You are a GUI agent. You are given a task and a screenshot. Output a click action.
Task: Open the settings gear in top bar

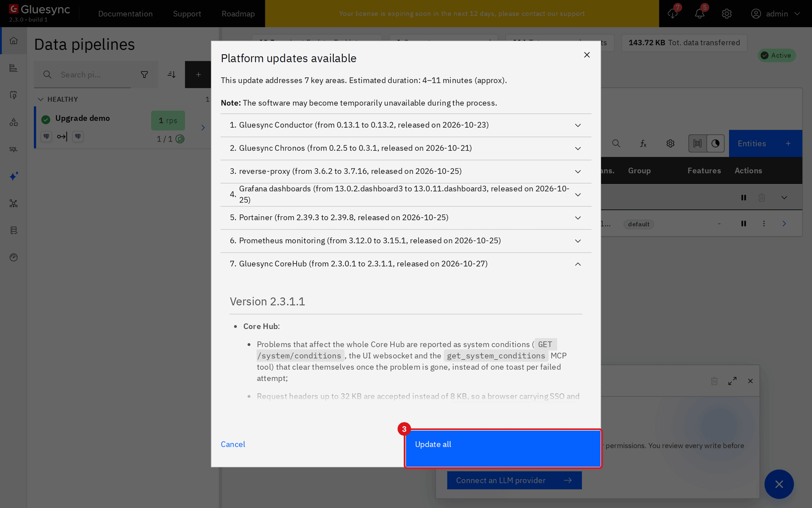click(727, 14)
